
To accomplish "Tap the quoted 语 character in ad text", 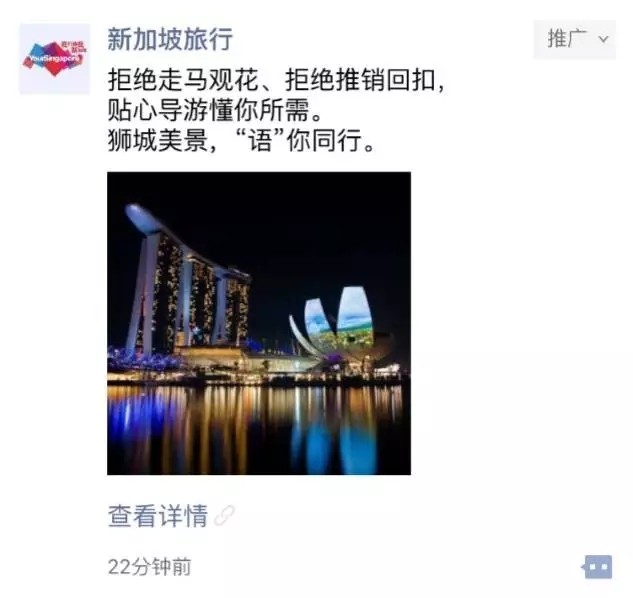I will click(x=260, y=140).
